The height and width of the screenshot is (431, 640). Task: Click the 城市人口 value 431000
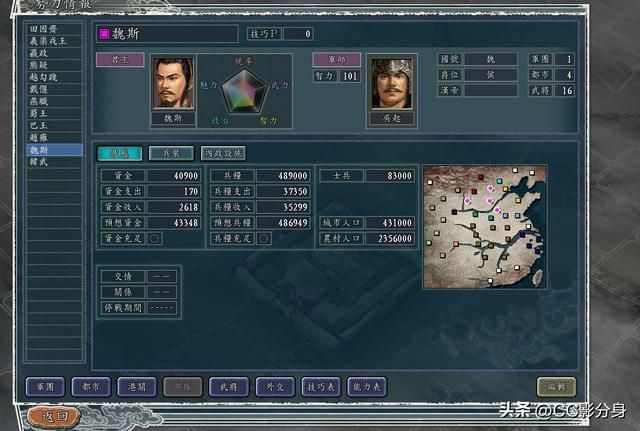tap(390, 223)
